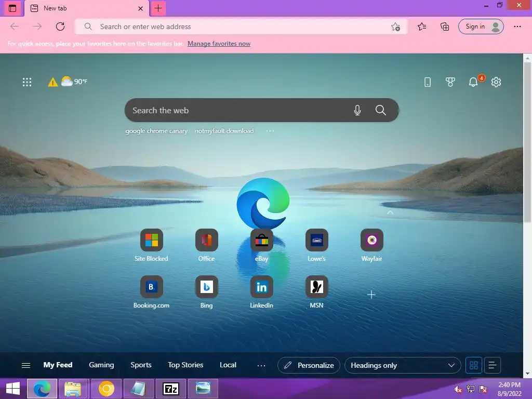
Task: Open the MSN quick link
Action: coord(316,292)
